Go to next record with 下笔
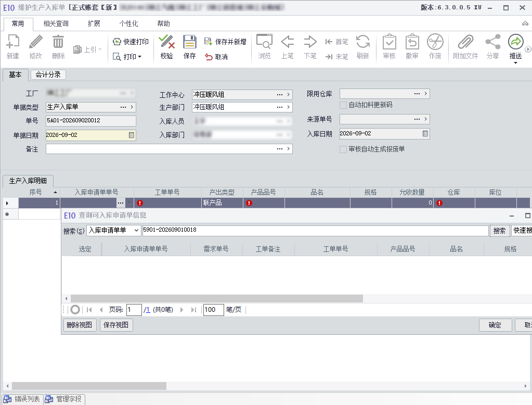This screenshot has height=405, width=532. tap(310, 42)
